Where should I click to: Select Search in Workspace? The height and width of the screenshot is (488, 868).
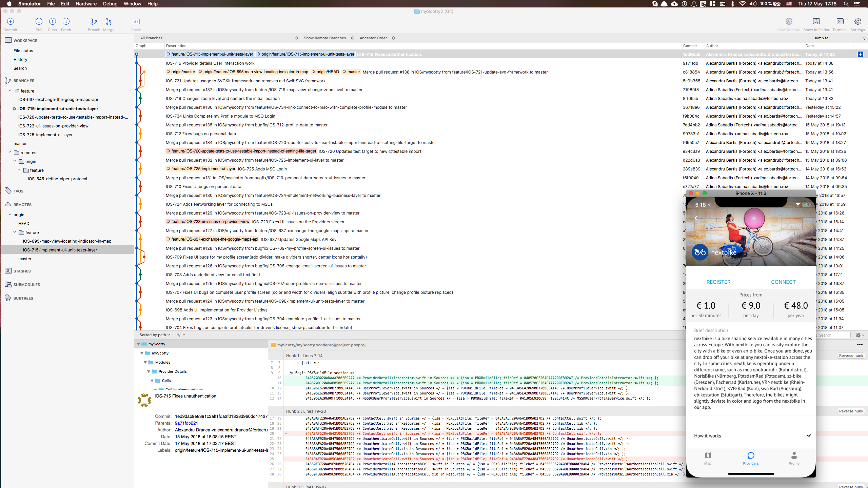pos(20,68)
